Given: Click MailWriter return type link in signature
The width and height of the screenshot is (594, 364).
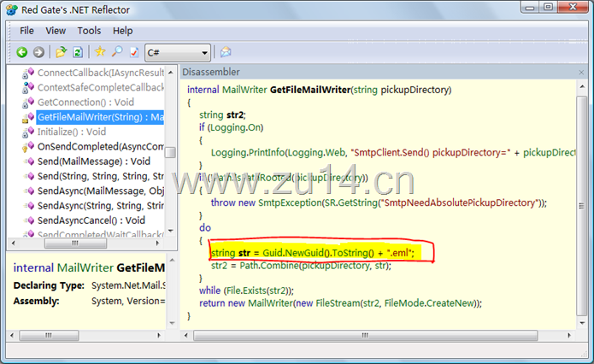Looking at the screenshot, I should pyautogui.click(x=244, y=90).
